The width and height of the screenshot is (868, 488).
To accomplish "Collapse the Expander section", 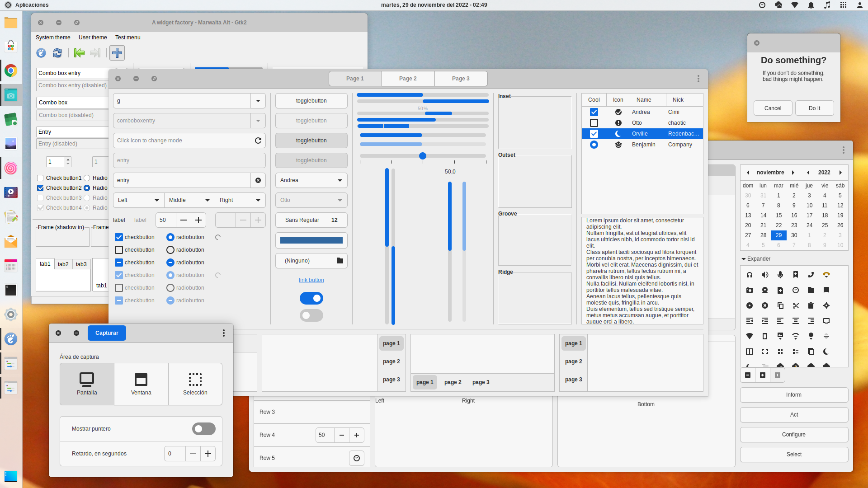I will point(744,258).
